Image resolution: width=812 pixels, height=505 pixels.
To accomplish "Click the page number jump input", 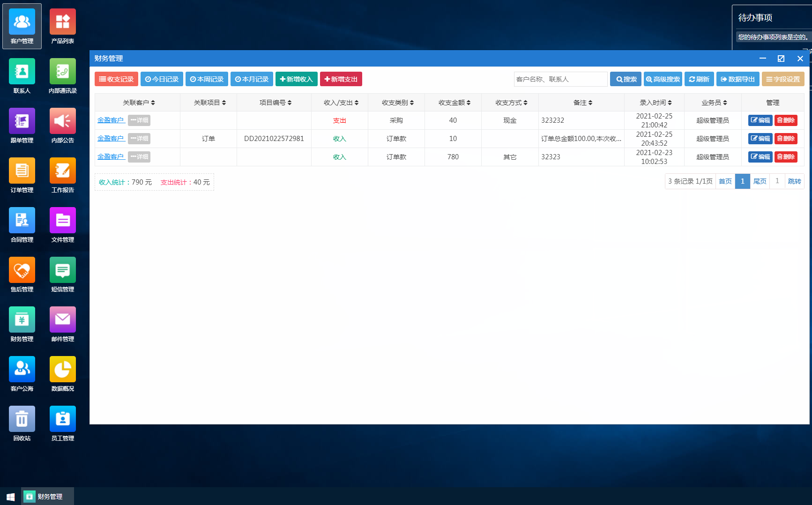I will coord(777,181).
